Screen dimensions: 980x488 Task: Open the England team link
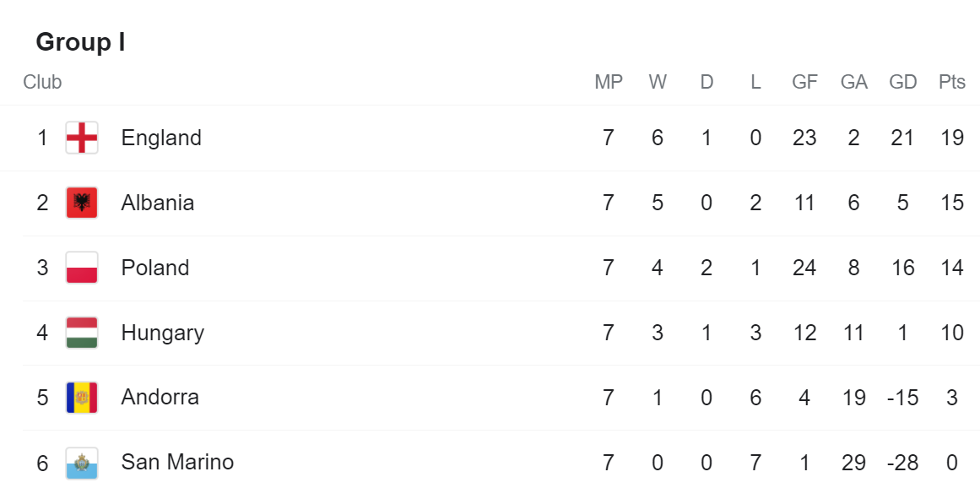(161, 138)
